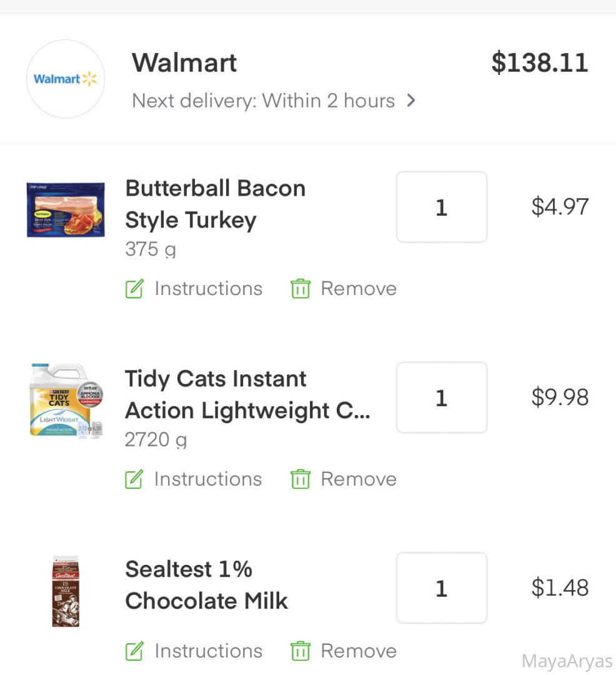
Task: Click trash icon for Butterball Bacon Turkey
Action: pos(301,289)
